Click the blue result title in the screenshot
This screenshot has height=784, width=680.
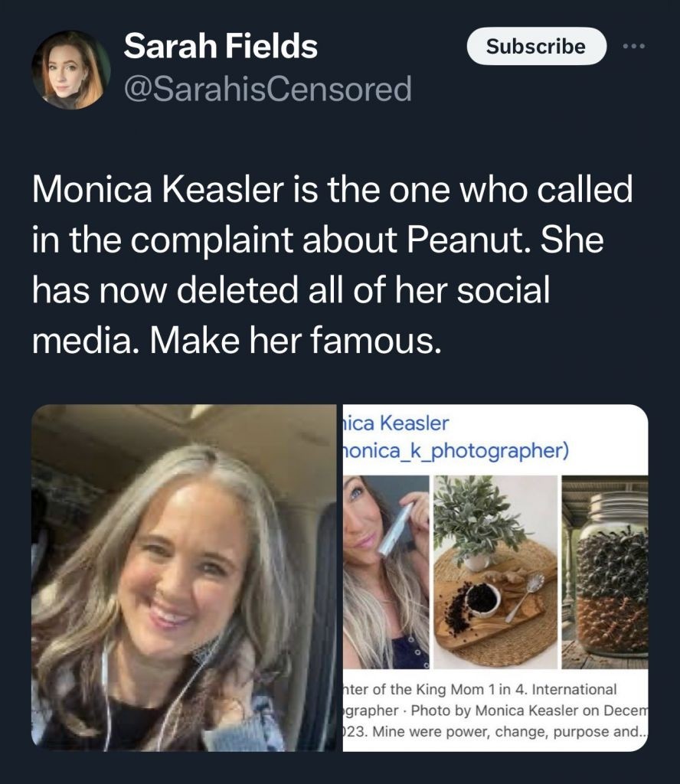[397, 423]
